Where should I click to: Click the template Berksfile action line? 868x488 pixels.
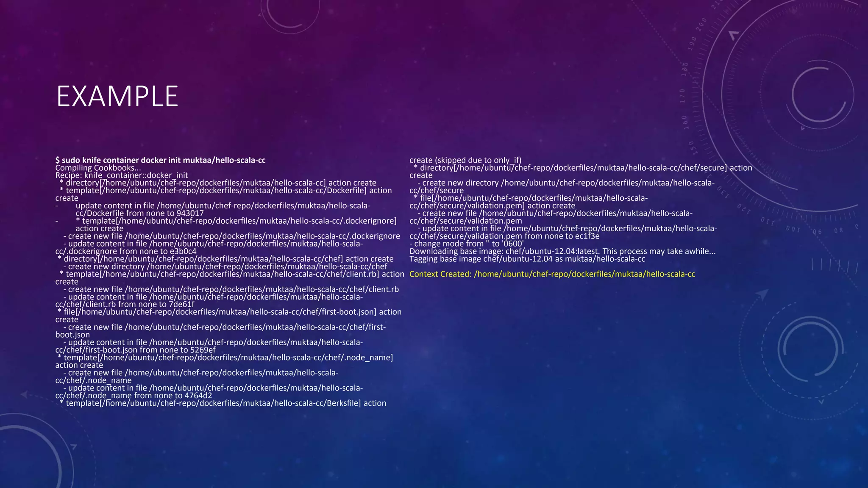[x=223, y=403]
